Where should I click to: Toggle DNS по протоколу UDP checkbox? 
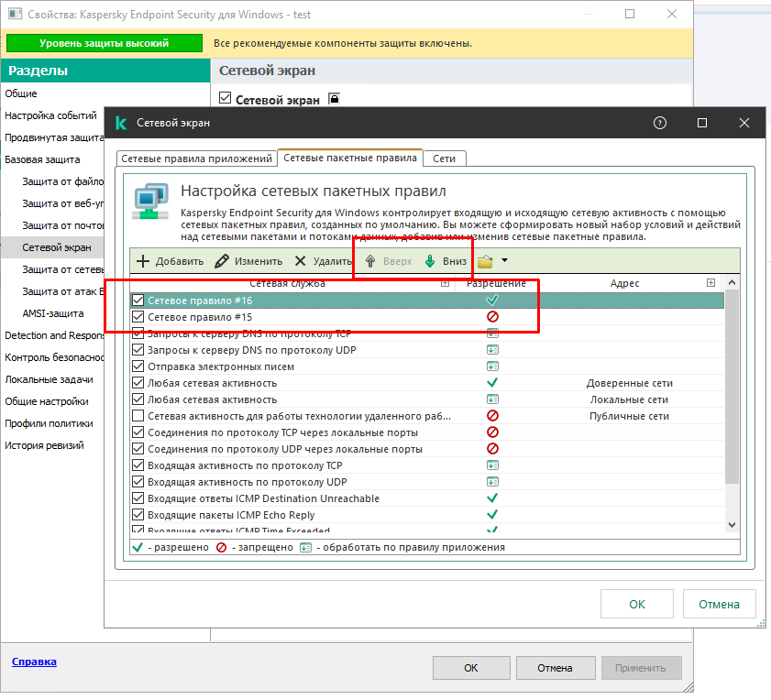click(138, 350)
